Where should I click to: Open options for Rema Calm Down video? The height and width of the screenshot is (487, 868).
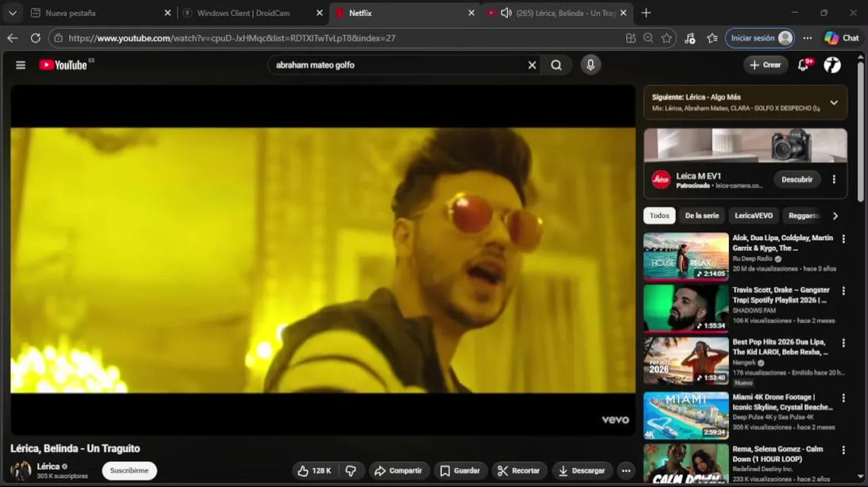[843, 450]
